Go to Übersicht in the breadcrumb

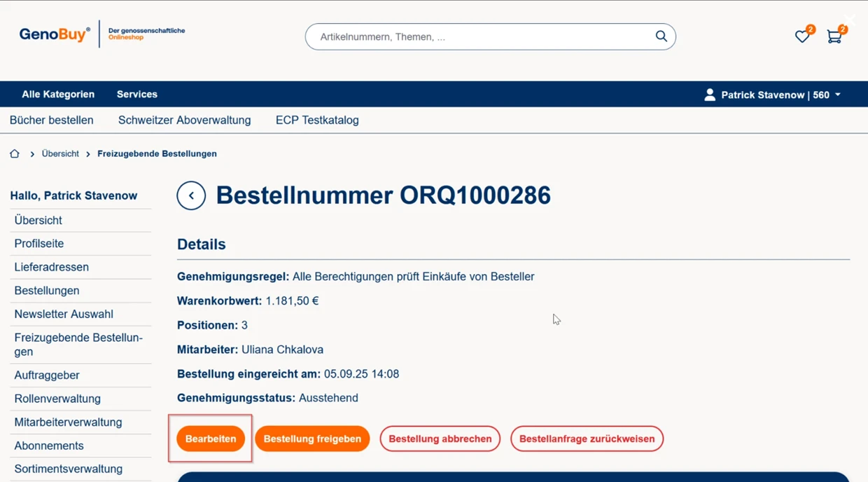(60, 154)
